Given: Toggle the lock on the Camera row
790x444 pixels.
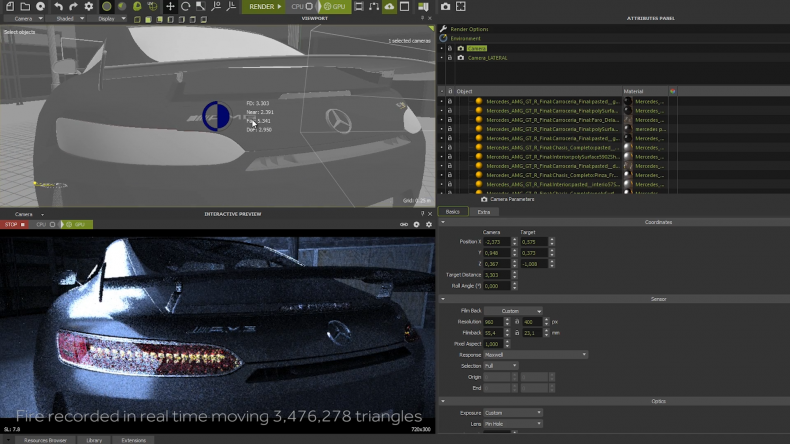Looking at the screenshot, I should 450,48.
